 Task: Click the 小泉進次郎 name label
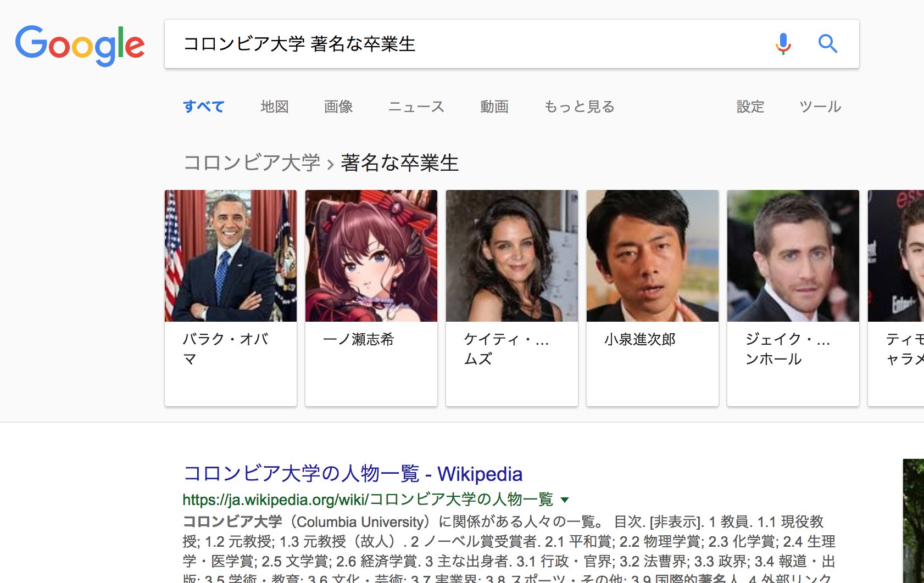click(640, 339)
